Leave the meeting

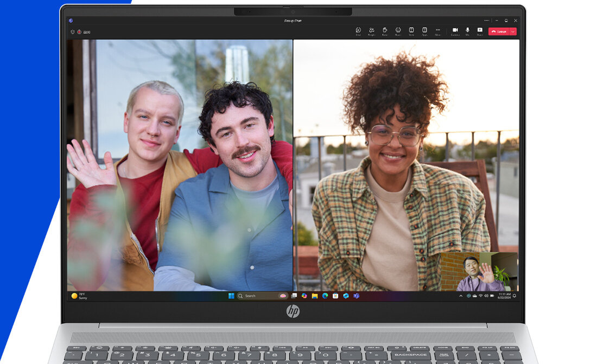(499, 31)
